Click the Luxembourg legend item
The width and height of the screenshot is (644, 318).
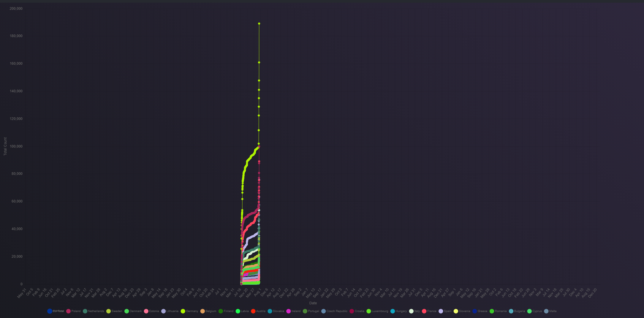point(377,311)
